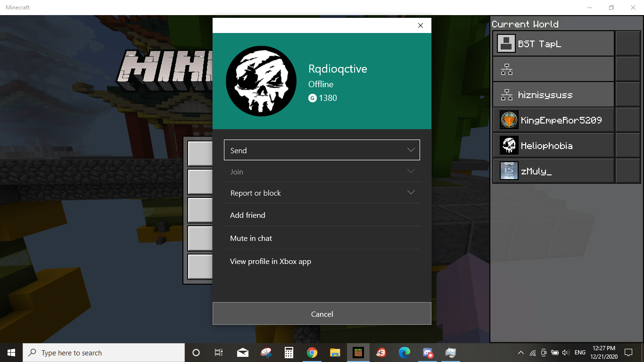Expand the Send dropdown

322,150
